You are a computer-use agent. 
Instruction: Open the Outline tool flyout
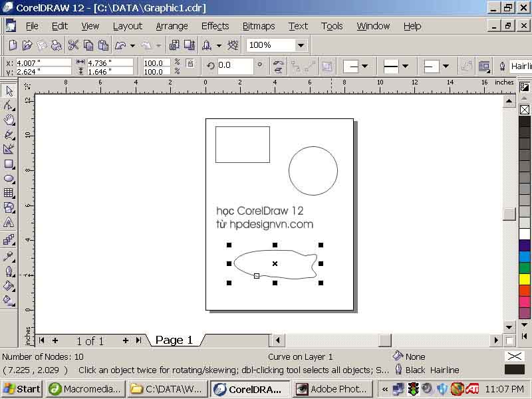coord(9,271)
